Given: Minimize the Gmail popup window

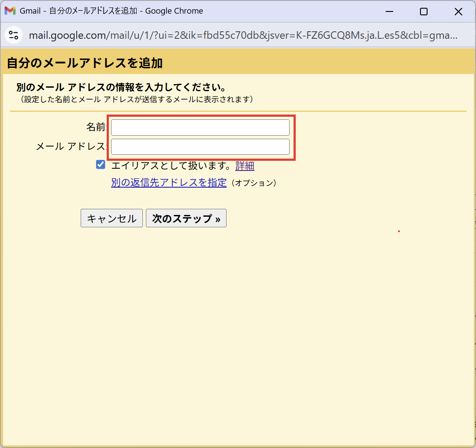Looking at the screenshot, I should [x=389, y=11].
